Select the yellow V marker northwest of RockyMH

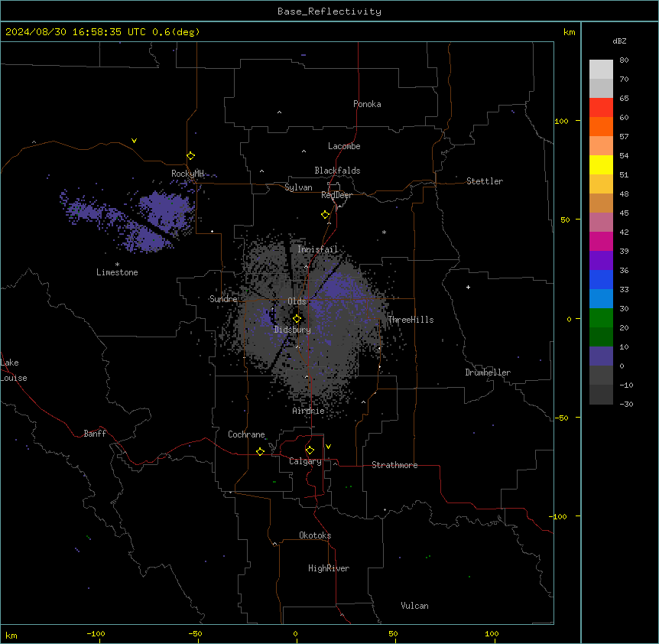134,141
